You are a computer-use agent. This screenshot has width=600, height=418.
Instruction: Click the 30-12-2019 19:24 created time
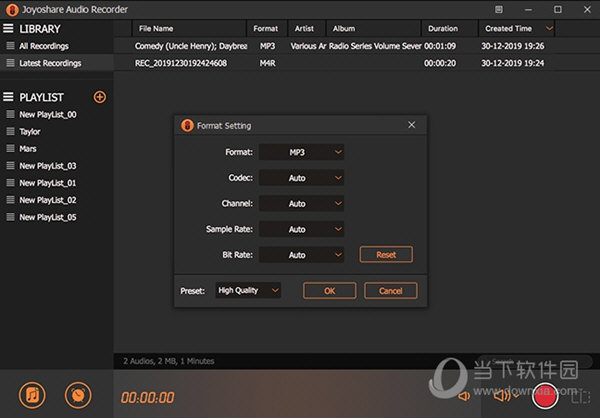coord(512,63)
